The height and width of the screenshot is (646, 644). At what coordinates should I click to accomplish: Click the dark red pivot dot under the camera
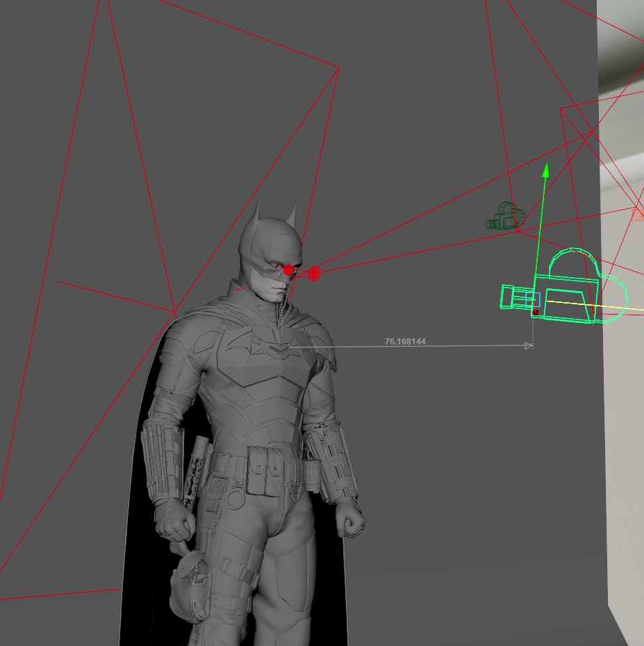click(535, 313)
